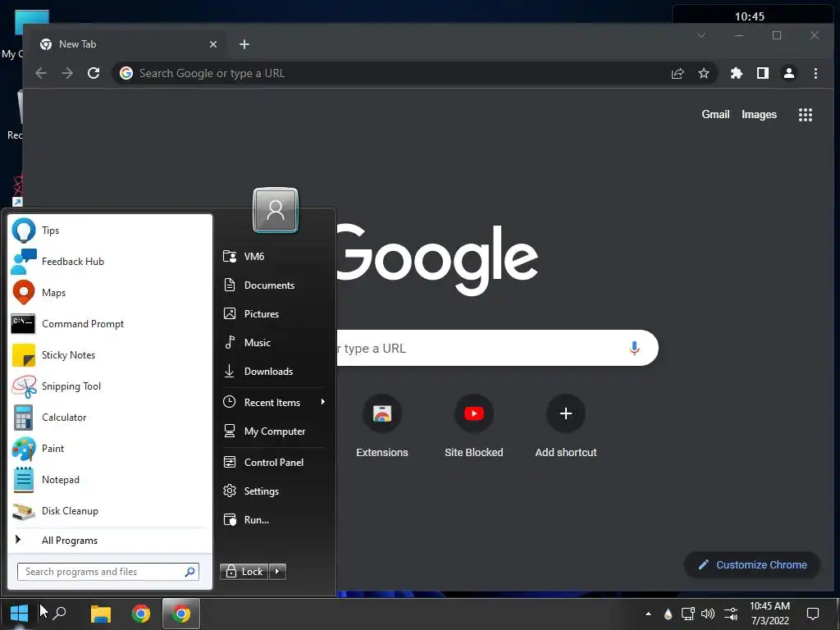The image size is (840, 630).
Task: Click the Lock button
Action: [x=244, y=572]
